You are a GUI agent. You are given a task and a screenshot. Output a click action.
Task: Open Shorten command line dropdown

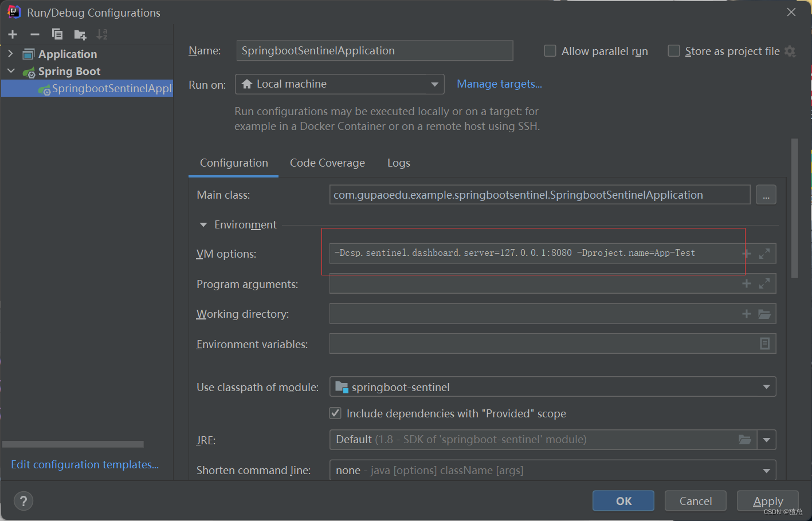click(x=553, y=470)
